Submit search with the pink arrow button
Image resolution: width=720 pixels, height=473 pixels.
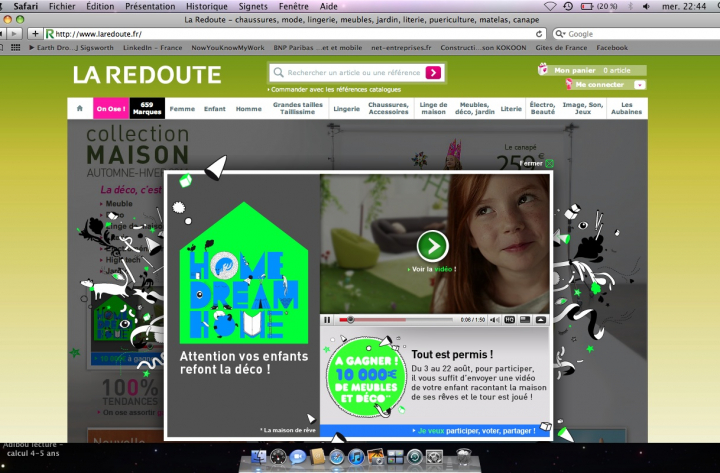(433, 73)
